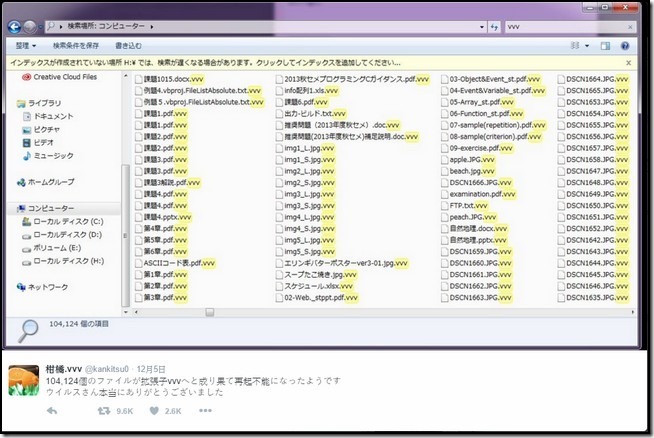Open the view options dropdown arrow
654x438 pixels.
587,46
